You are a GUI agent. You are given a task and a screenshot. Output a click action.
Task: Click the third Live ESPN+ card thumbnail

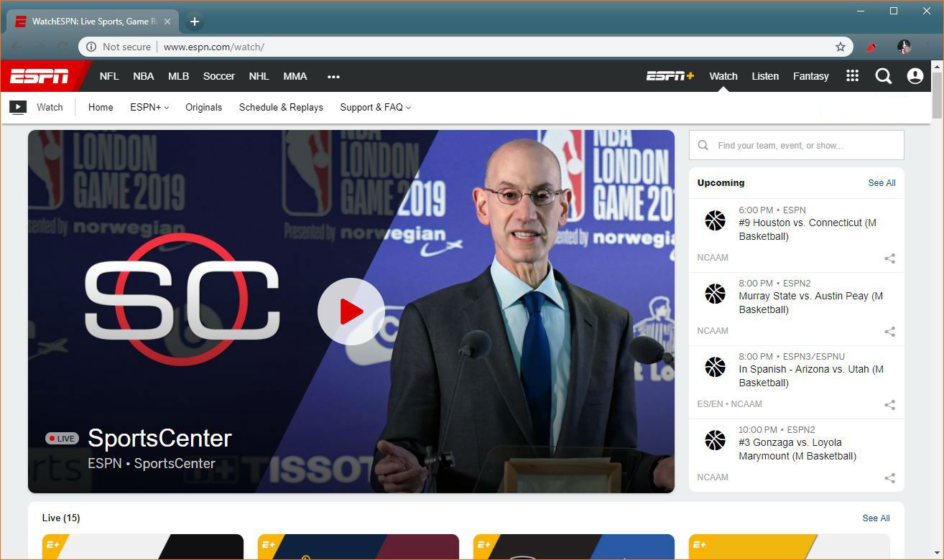click(x=574, y=546)
